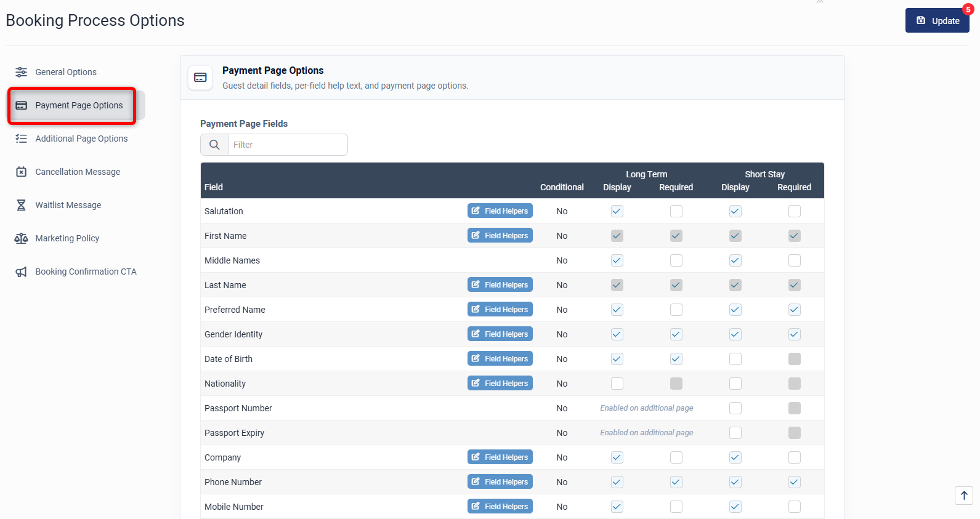
Task: Toggle Salutation Long Term Display checkbox
Action: tap(617, 211)
